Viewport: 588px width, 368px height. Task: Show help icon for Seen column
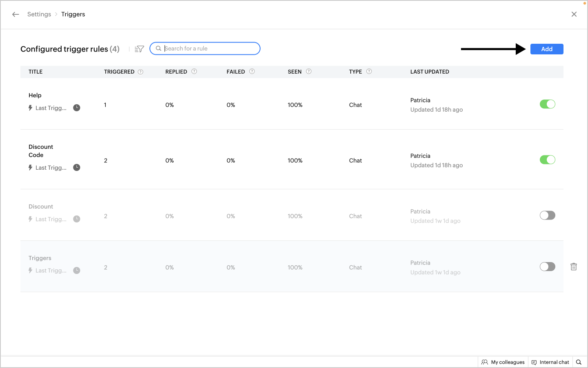click(x=309, y=71)
